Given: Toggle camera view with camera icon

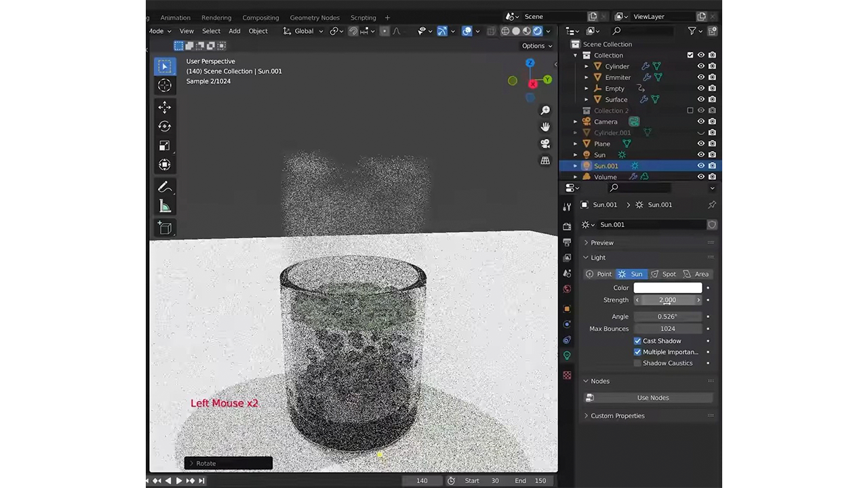Looking at the screenshot, I should 545,144.
